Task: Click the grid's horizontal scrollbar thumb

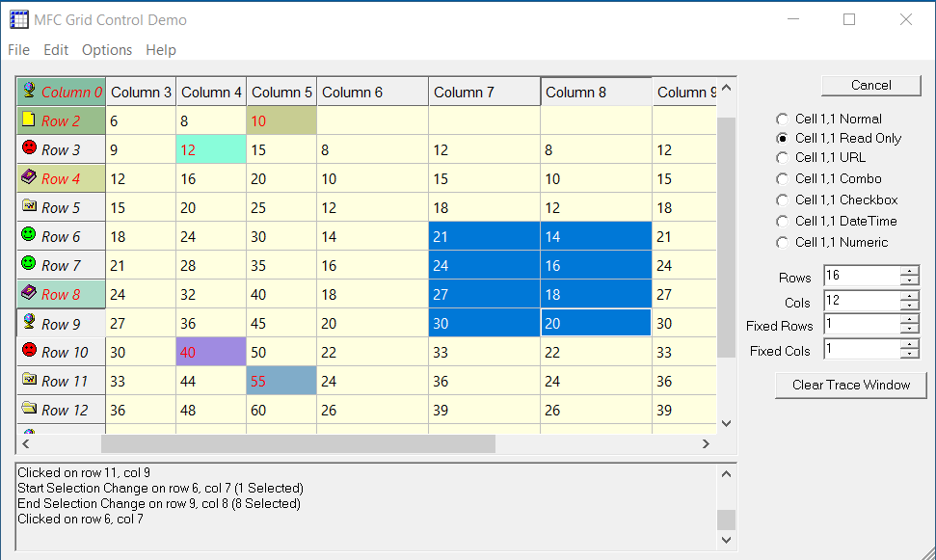Action: [298, 443]
